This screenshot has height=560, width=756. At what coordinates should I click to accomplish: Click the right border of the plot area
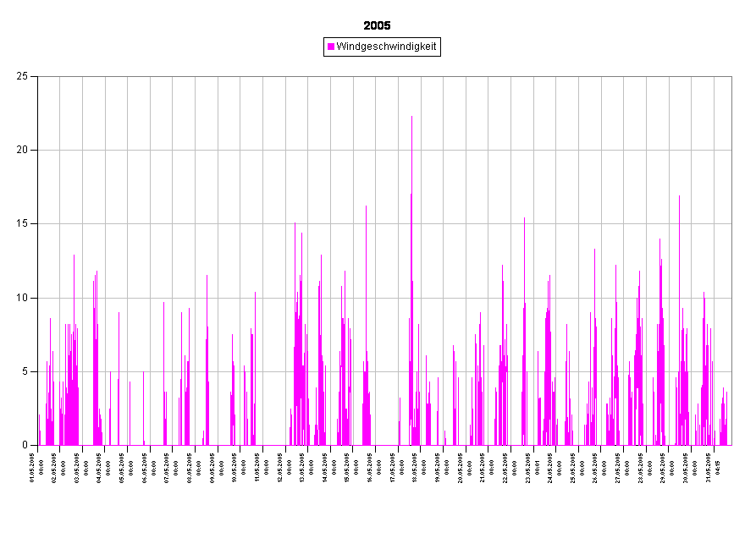(731, 254)
